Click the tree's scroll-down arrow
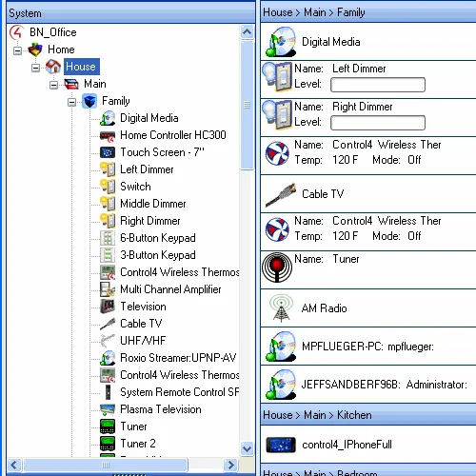 click(x=248, y=448)
